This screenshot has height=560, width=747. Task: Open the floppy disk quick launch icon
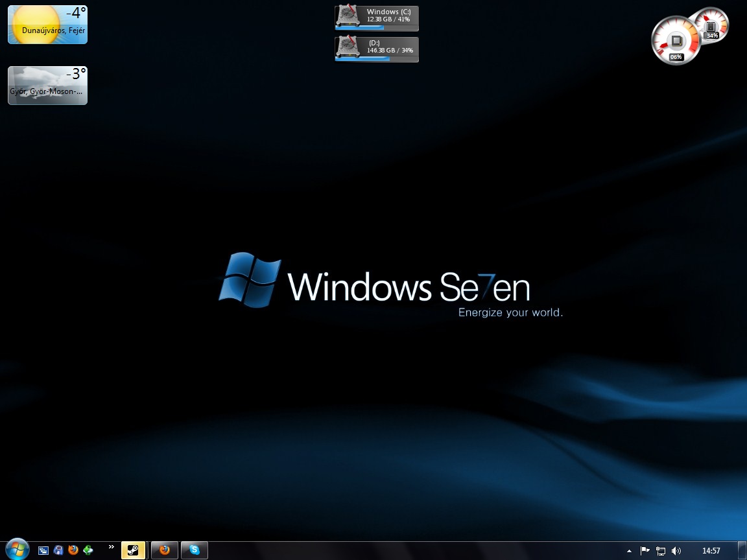coord(58,550)
